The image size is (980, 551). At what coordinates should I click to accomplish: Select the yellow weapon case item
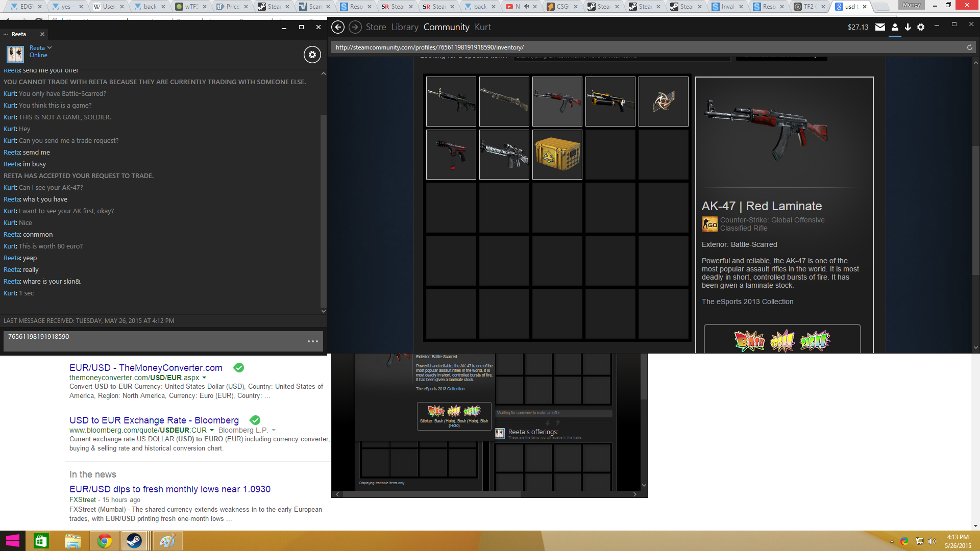pos(557,155)
